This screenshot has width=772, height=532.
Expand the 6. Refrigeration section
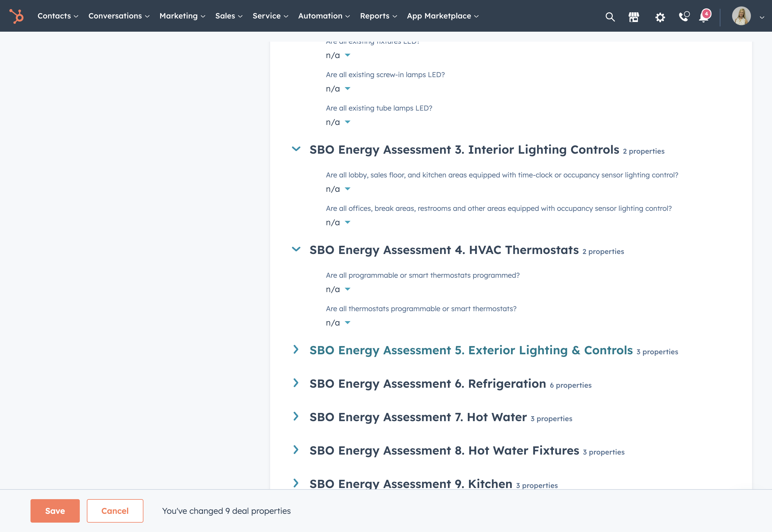pyautogui.click(x=296, y=383)
